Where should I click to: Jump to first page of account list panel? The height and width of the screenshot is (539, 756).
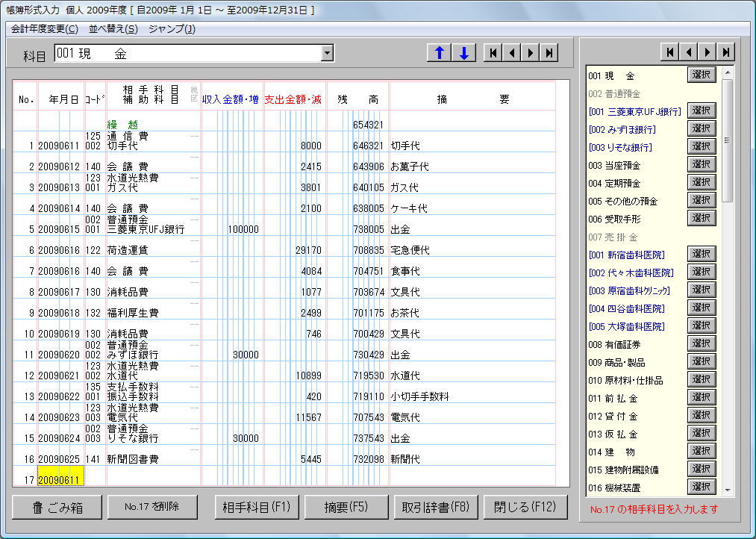pyautogui.click(x=669, y=52)
